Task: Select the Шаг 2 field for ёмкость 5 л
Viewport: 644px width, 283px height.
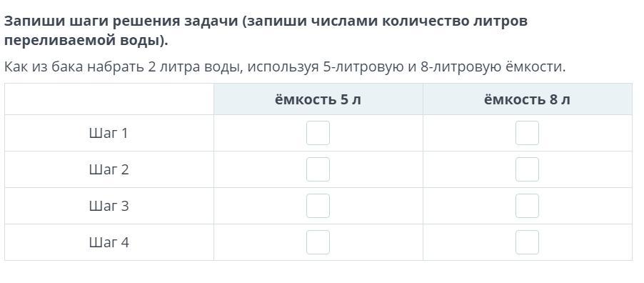Action: pos(318,169)
